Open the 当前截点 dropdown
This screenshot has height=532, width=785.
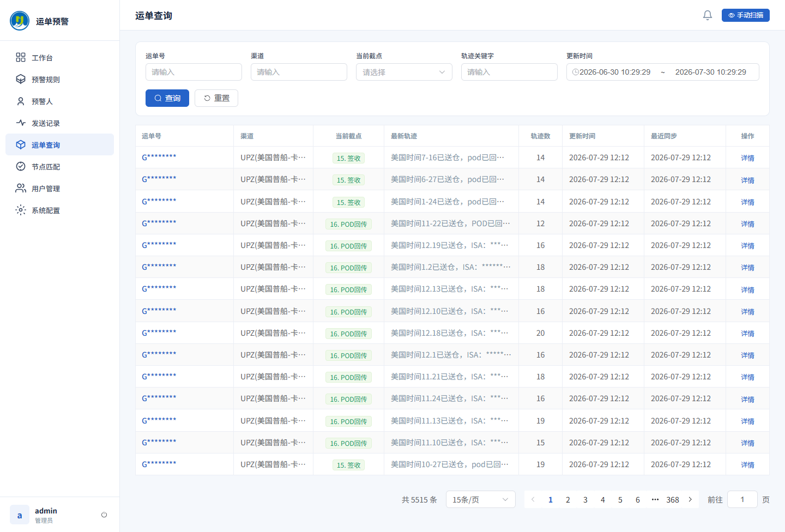pyautogui.click(x=404, y=72)
